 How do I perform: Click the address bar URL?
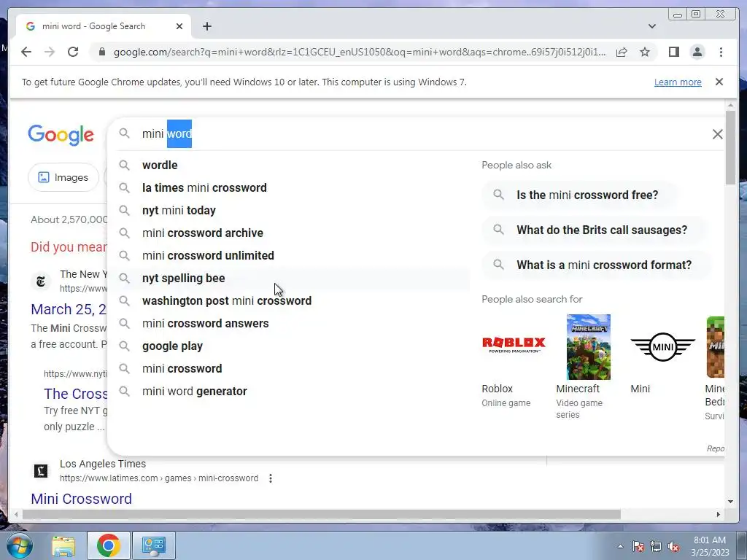point(360,52)
